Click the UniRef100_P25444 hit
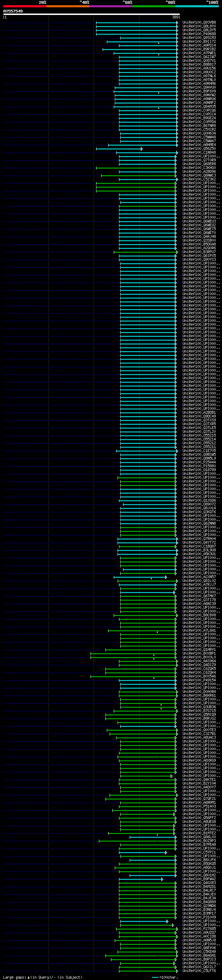This screenshot has height=980, width=222. pos(199,462)
